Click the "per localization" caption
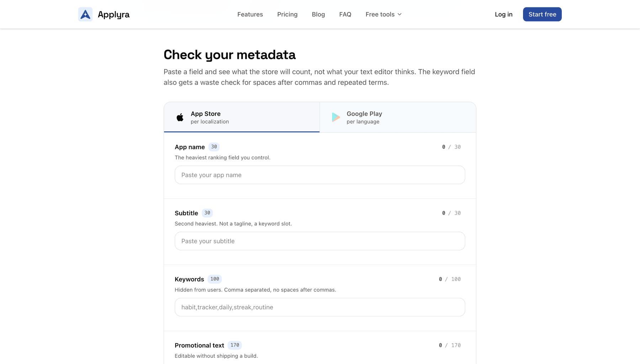Image resolution: width=640 pixels, height=364 pixels. click(210, 122)
